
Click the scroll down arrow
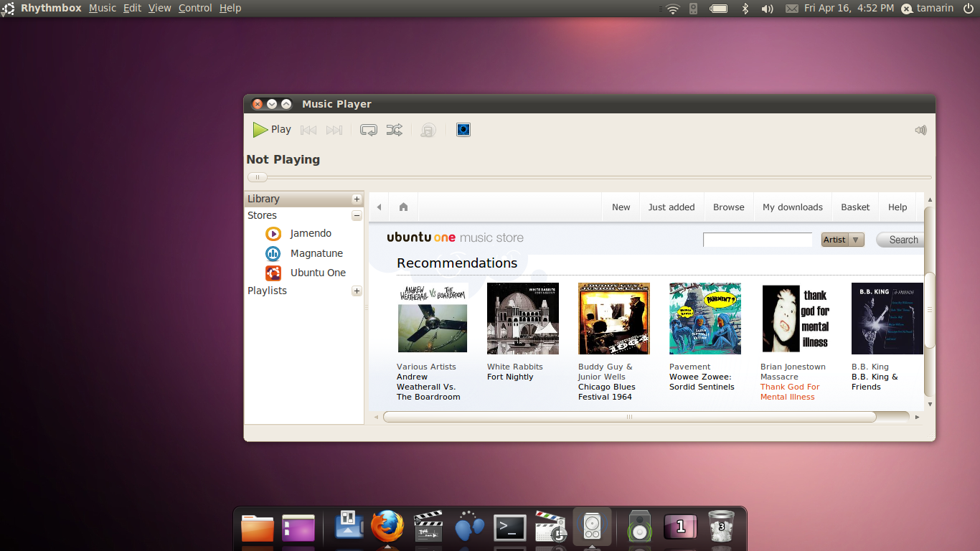[930, 405]
